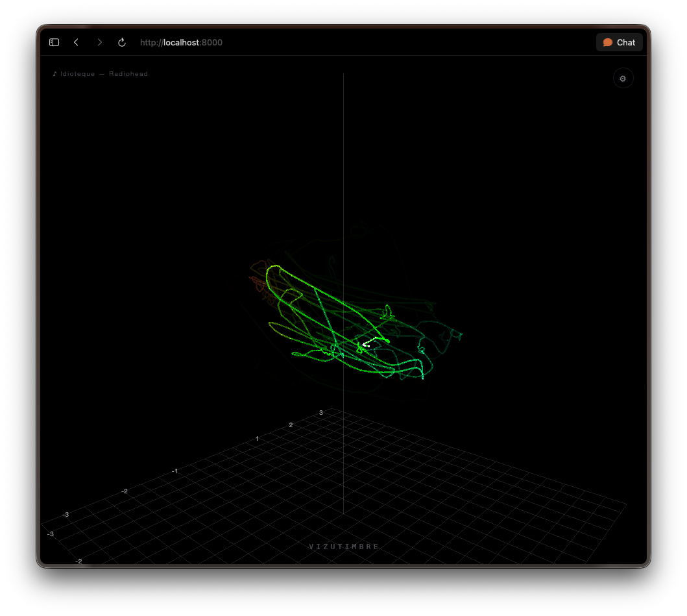
Task: Go forward with the right arrow
Action: 99,42
